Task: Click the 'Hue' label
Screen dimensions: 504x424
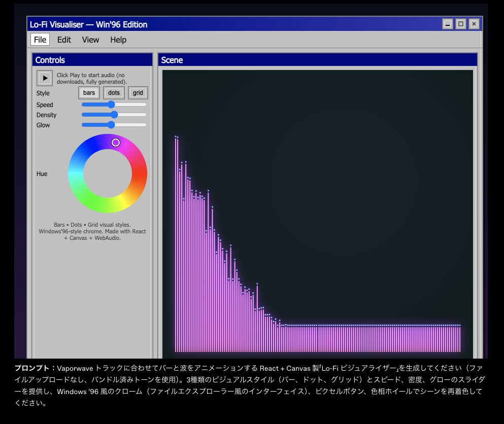Action: [x=42, y=174]
